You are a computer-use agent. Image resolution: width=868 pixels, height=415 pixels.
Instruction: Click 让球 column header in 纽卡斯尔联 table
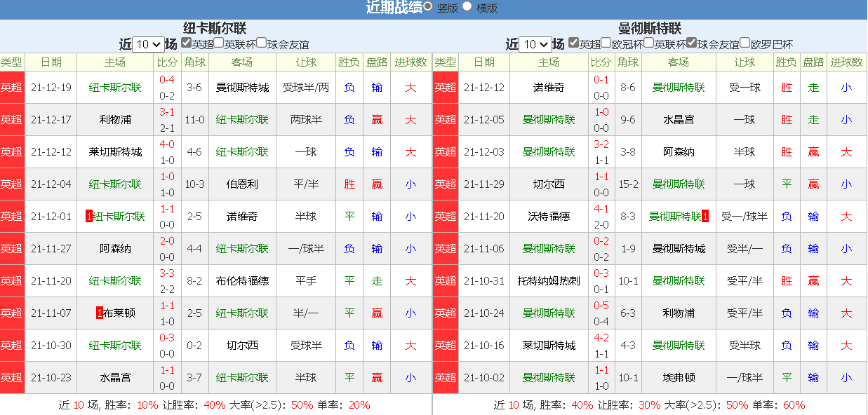tap(306, 62)
